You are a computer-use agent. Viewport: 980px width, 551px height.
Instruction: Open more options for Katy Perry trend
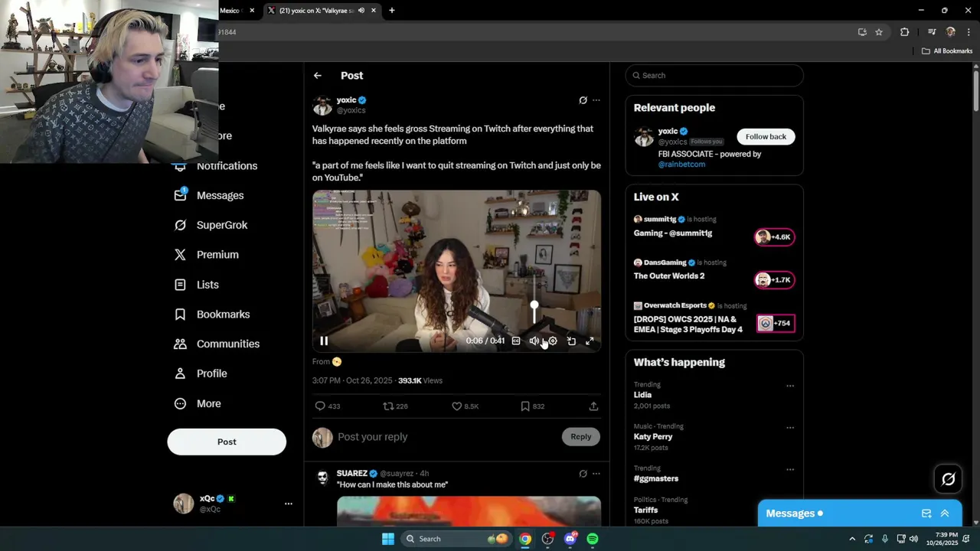tap(790, 427)
